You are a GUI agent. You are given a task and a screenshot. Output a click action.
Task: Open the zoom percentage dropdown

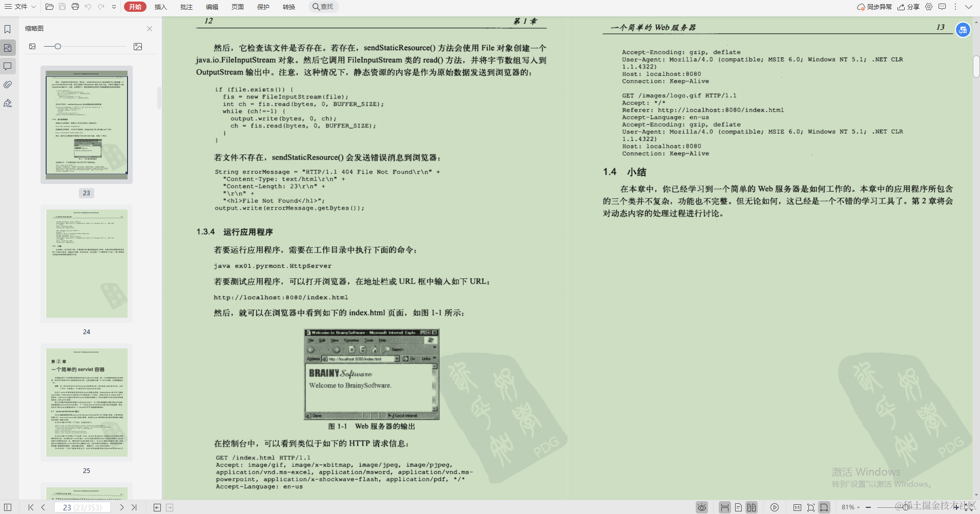[859, 507]
